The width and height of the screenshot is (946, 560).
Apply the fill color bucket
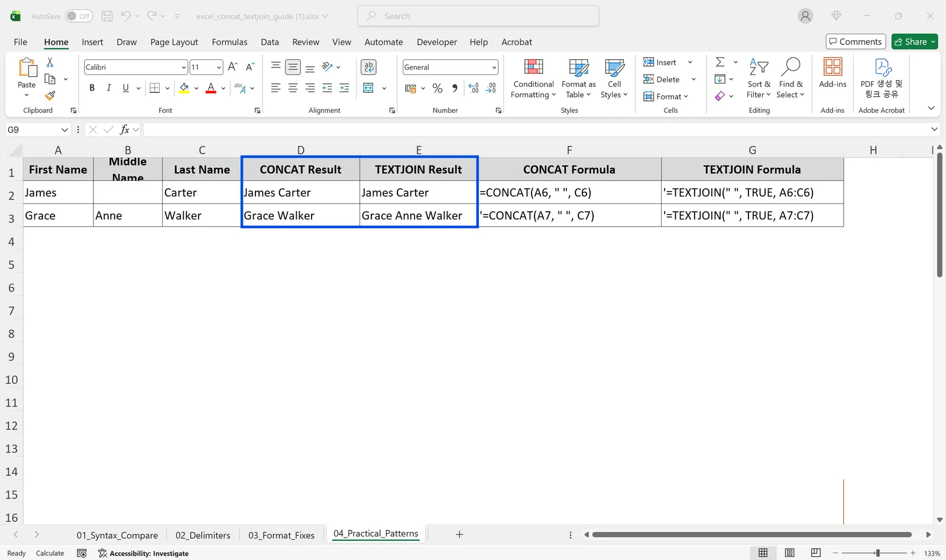(x=184, y=88)
